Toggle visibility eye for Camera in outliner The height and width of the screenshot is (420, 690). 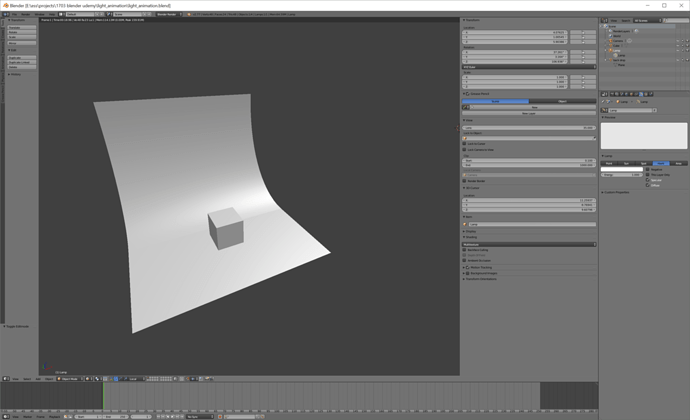678,41
